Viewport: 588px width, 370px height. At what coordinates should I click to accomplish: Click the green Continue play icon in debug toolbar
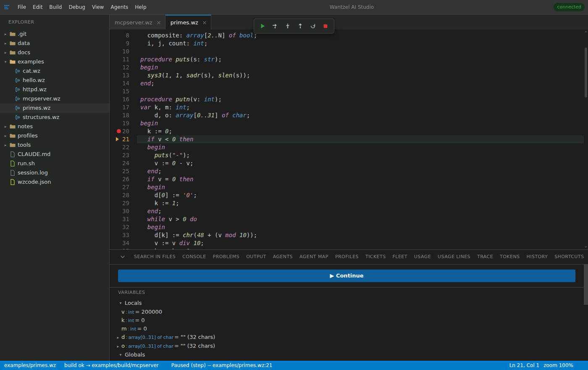pyautogui.click(x=262, y=26)
